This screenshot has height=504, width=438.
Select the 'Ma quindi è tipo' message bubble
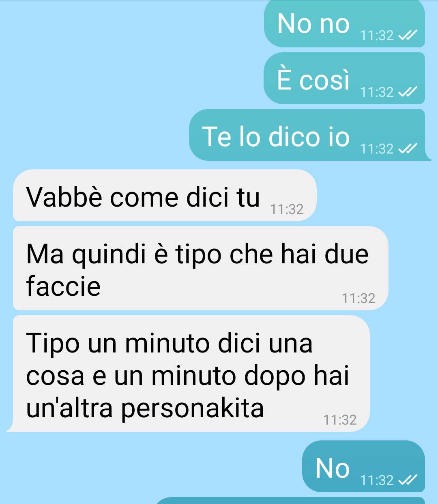click(x=201, y=268)
